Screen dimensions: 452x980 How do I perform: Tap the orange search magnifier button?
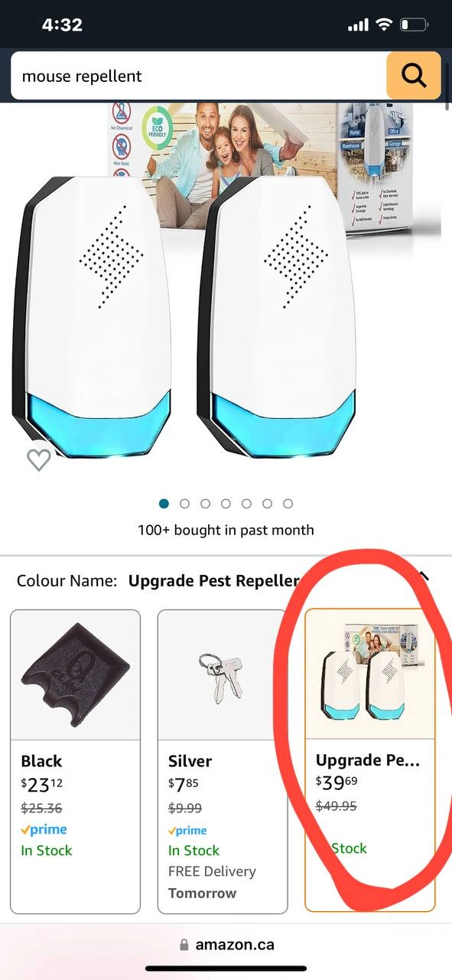[414, 76]
